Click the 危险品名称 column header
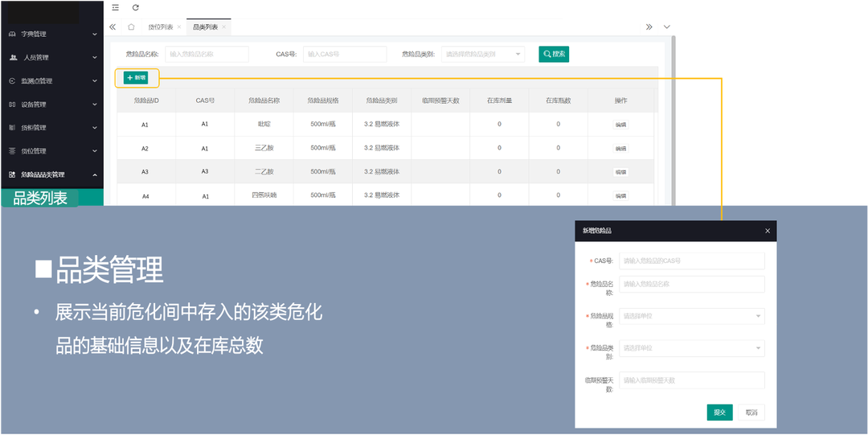This screenshot has width=868, height=435. [264, 101]
